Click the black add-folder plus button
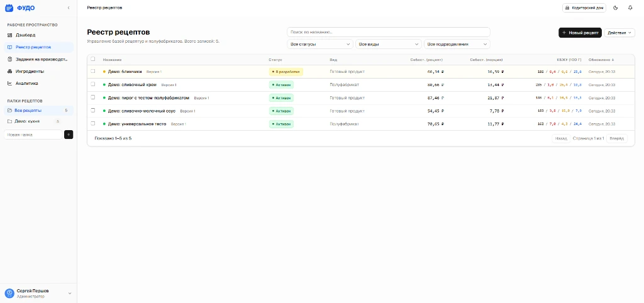The height and width of the screenshot is (303, 644). (69, 135)
